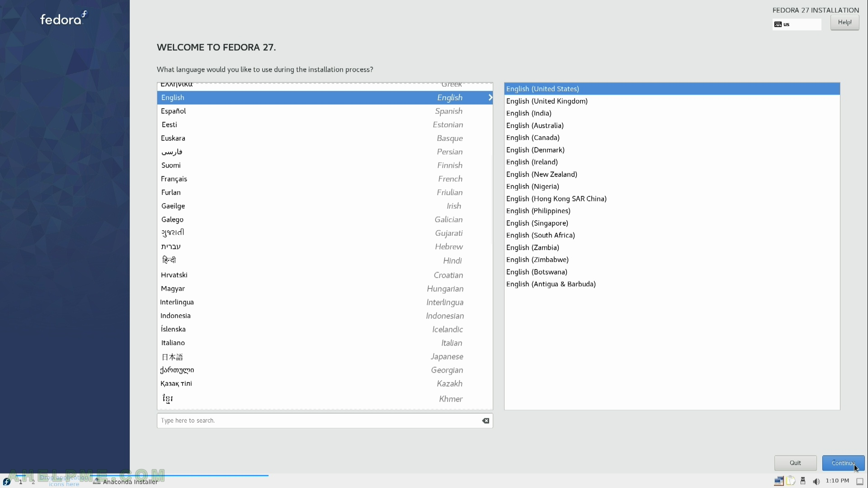Choose English (Zambia) locale
Image resolution: width=868 pixels, height=488 pixels.
[672, 248]
